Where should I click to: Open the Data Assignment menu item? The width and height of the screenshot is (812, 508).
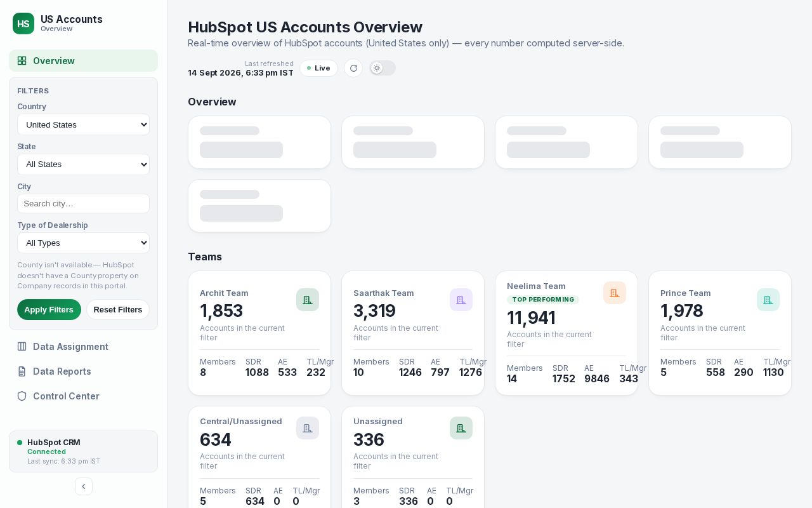[83, 347]
